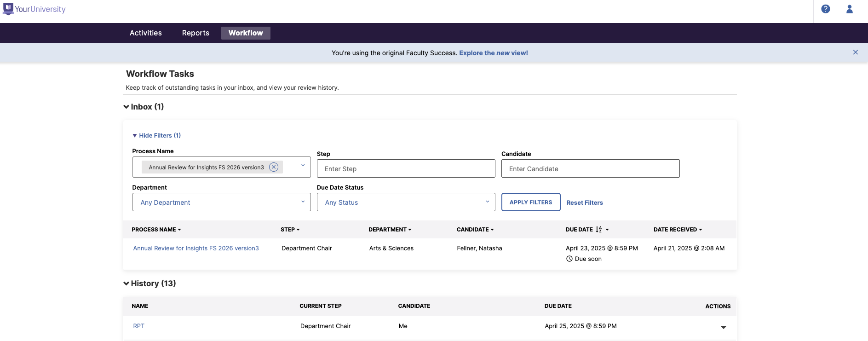The width and height of the screenshot is (868, 341).
Task: Select the April 21, 2025 @ 2:08 AM received date
Action: [x=689, y=248]
